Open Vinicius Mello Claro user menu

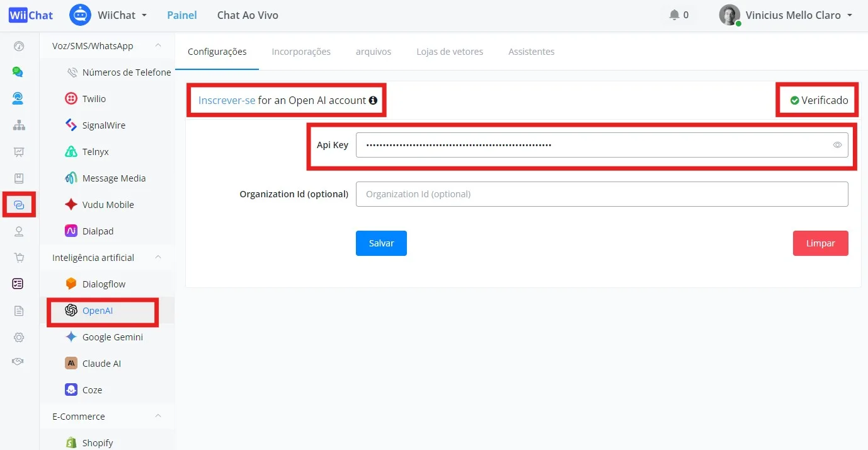coord(785,15)
